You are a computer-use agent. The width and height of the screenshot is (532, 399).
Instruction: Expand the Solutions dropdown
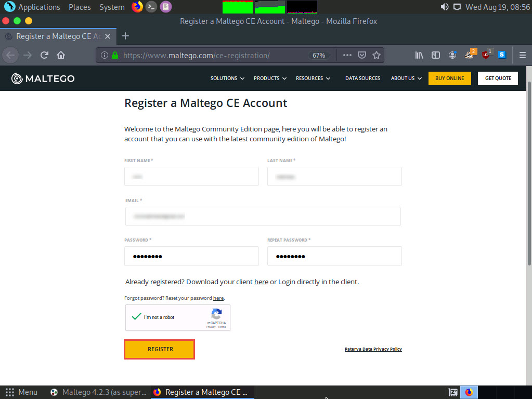227,78
